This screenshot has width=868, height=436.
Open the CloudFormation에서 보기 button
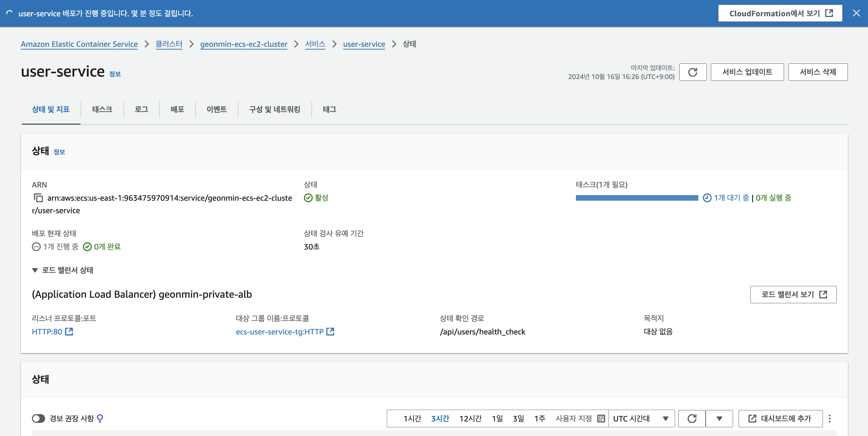point(780,13)
